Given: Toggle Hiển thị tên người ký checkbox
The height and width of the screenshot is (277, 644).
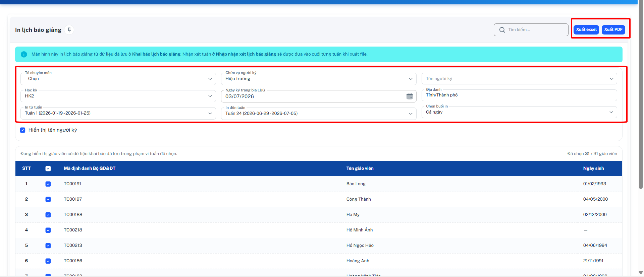Looking at the screenshot, I should (x=23, y=130).
